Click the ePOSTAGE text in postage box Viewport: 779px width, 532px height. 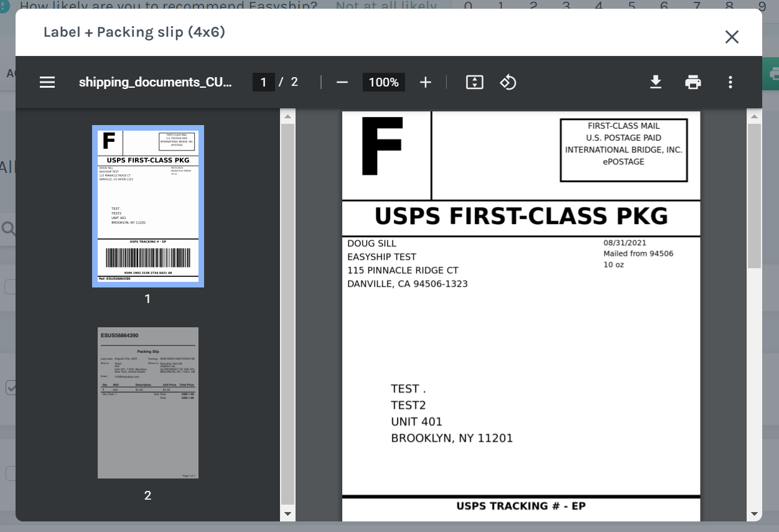[623, 162]
